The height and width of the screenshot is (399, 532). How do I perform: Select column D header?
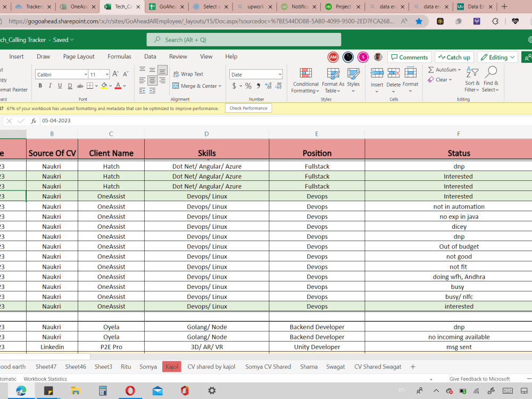tap(206, 134)
